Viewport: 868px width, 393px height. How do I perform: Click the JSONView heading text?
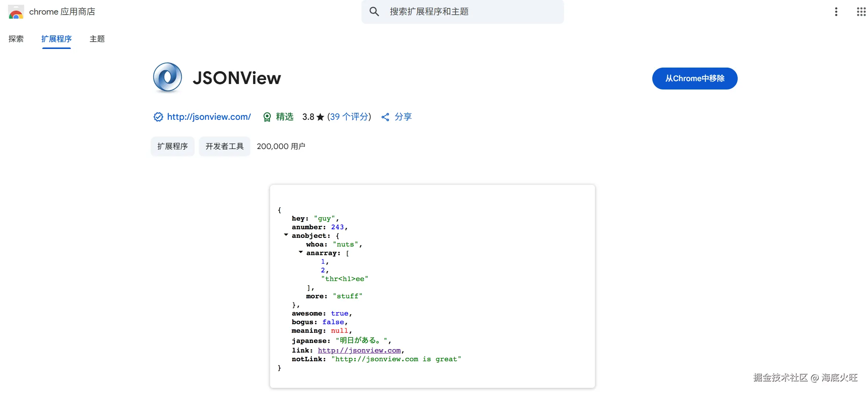click(x=237, y=78)
